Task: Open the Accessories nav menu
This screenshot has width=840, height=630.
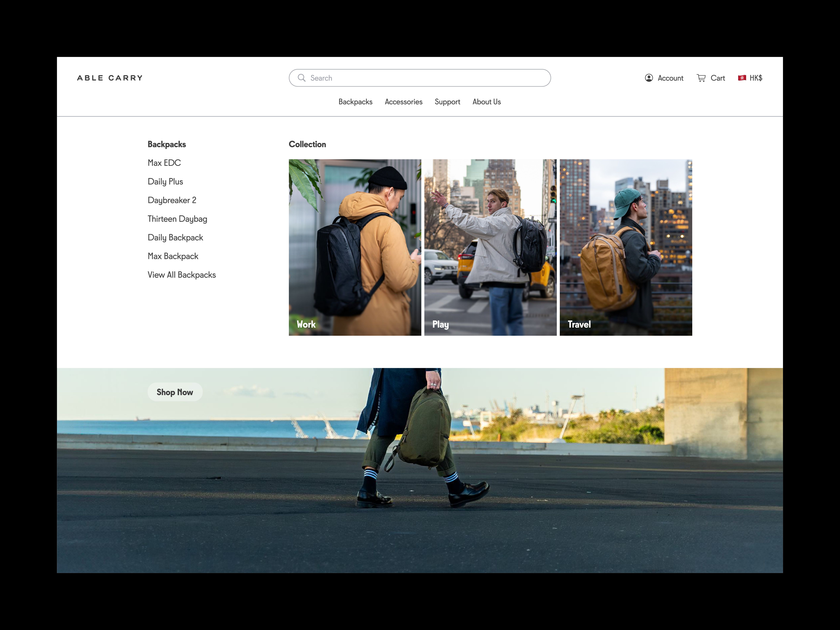Action: 403,102
